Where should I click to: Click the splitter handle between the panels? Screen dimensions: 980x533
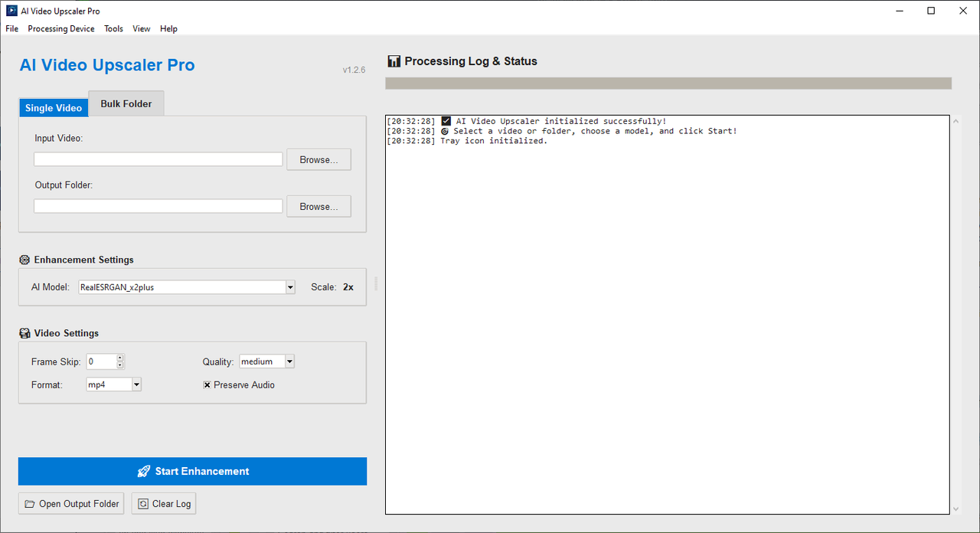(x=376, y=283)
